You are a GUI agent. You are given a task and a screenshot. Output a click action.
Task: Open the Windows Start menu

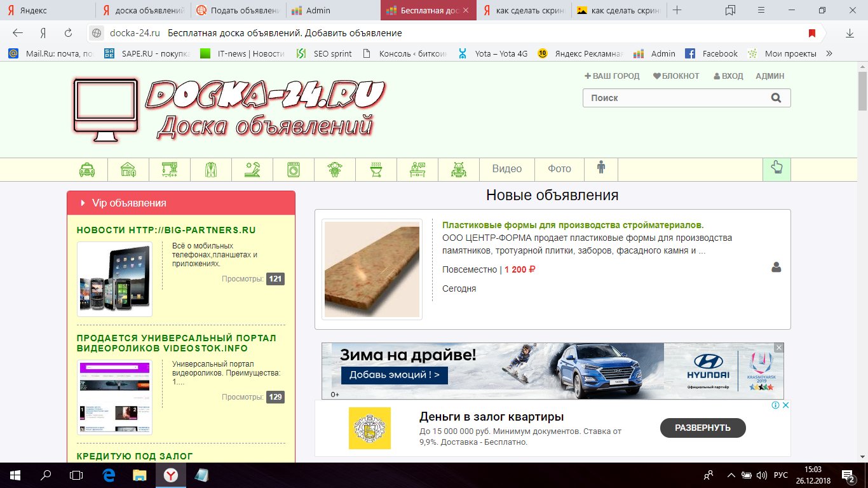tap(14, 475)
